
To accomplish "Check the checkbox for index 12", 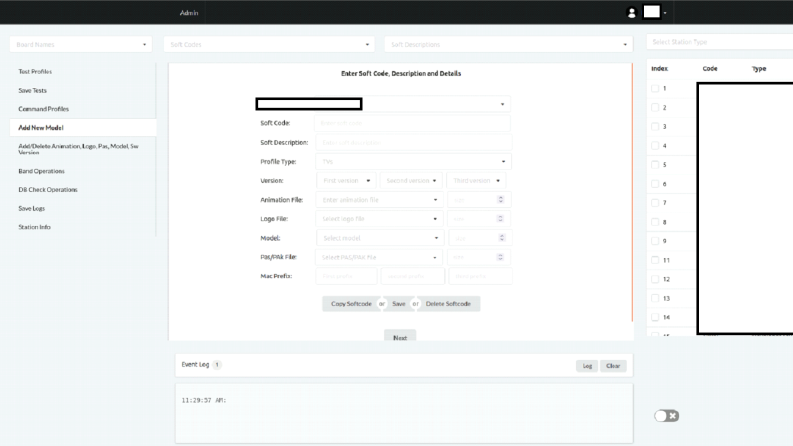I will pyautogui.click(x=655, y=279).
